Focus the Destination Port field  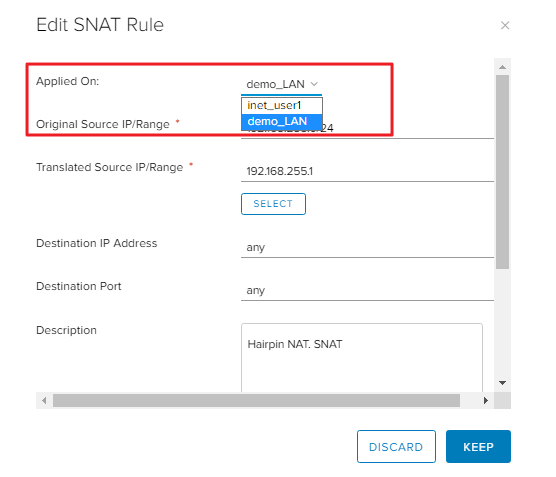point(367,290)
